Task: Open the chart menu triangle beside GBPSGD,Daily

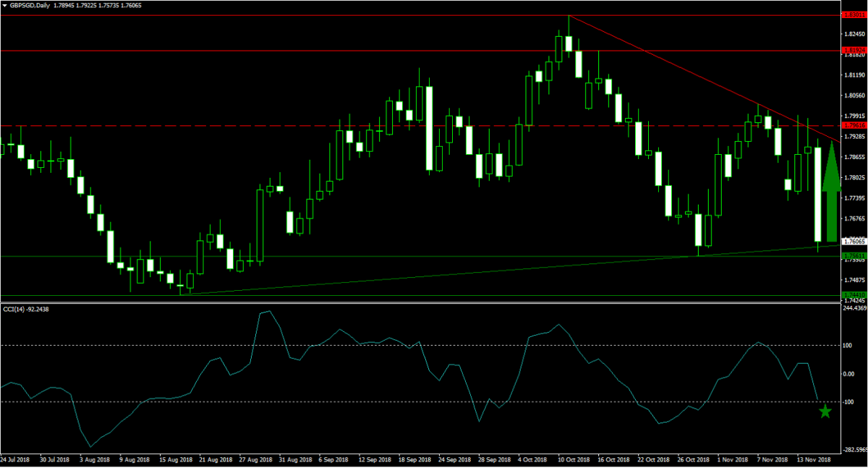Action: point(5,6)
